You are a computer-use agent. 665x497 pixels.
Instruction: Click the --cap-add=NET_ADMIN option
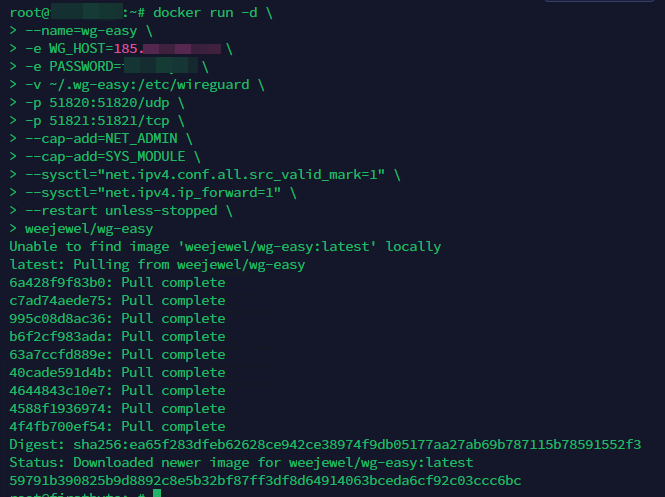(x=101, y=139)
